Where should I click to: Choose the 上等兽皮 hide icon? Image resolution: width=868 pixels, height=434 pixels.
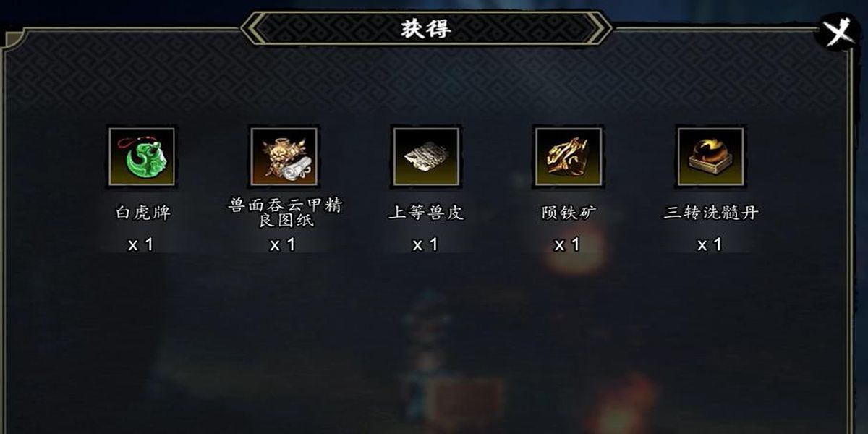pyautogui.click(x=426, y=156)
